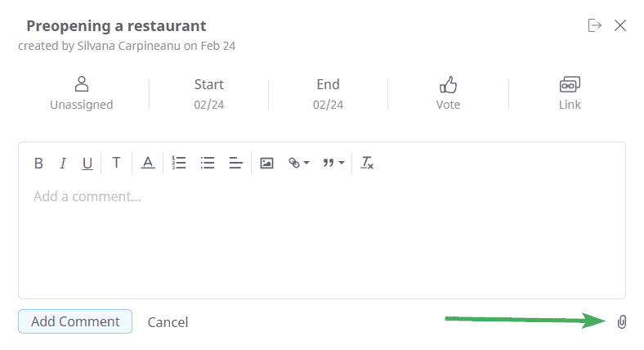Assign the card via Unassigned
The height and width of the screenshot is (350, 644).
(82, 93)
